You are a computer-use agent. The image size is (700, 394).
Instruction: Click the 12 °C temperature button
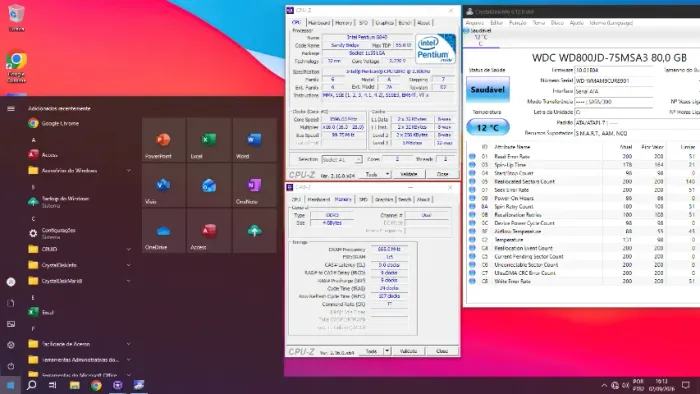[x=488, y=128]
